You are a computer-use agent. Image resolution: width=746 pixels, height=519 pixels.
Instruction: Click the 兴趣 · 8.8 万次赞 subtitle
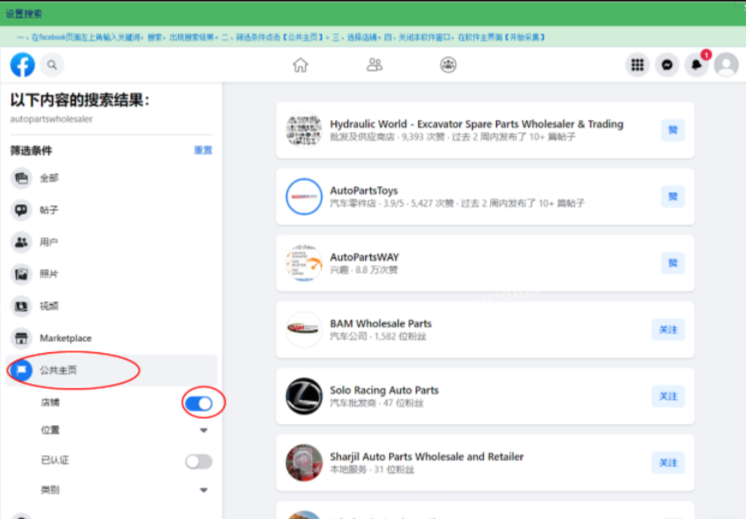363,270
